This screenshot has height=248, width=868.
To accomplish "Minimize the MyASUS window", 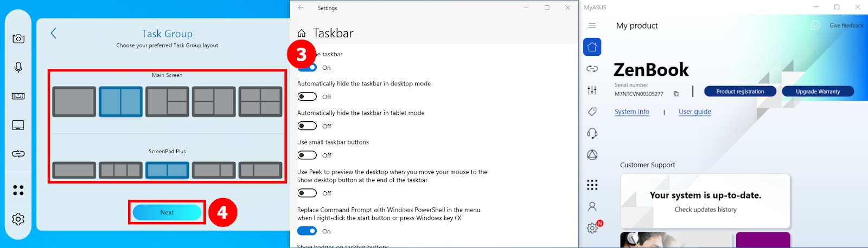I will [x=816, y=7].
